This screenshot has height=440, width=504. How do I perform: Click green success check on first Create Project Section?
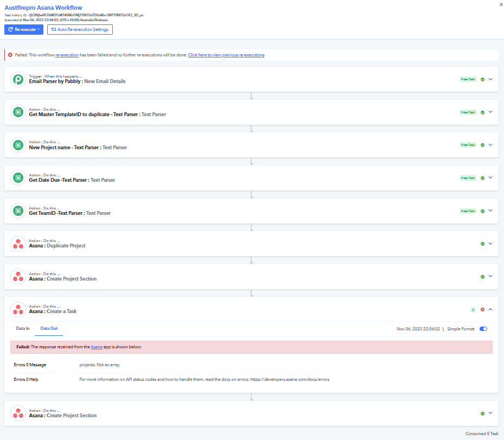click(x=482, y=277)
